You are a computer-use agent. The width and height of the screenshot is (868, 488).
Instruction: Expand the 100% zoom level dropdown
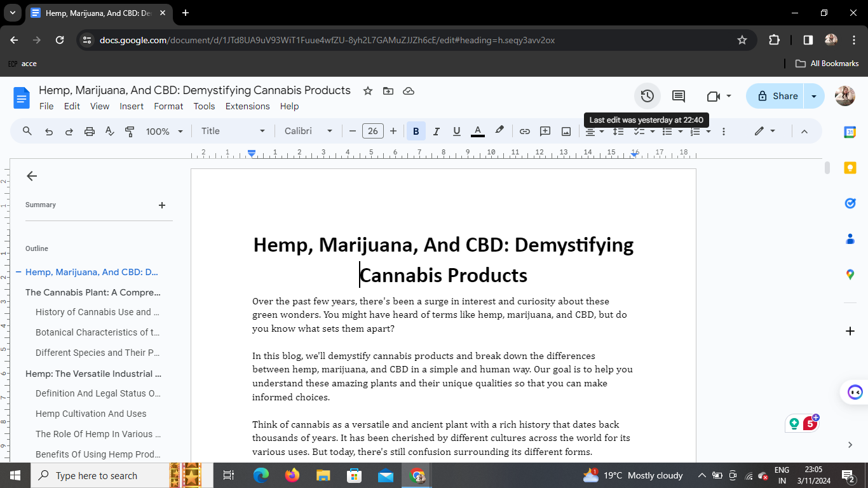(164, 132)
